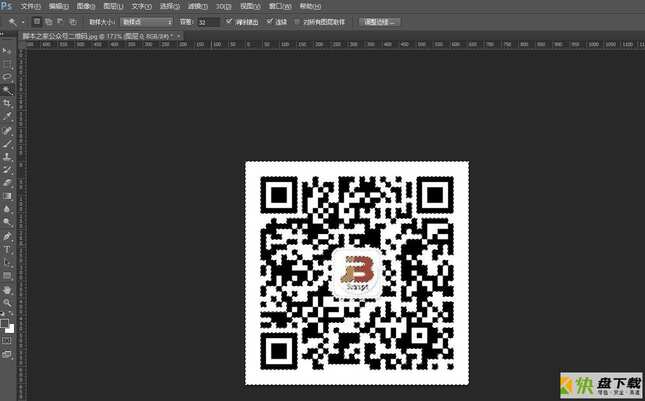Image resolution: width=645 pixels, height=401 pixels.
Task: Toggle Quick Mask mode icon
Action: 7,340
